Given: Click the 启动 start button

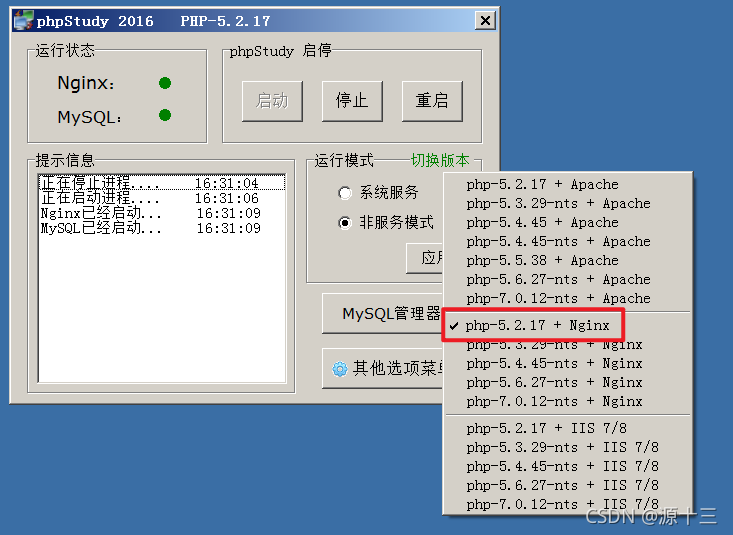Looking at the screenshot, I should click(x=272, y=101).
